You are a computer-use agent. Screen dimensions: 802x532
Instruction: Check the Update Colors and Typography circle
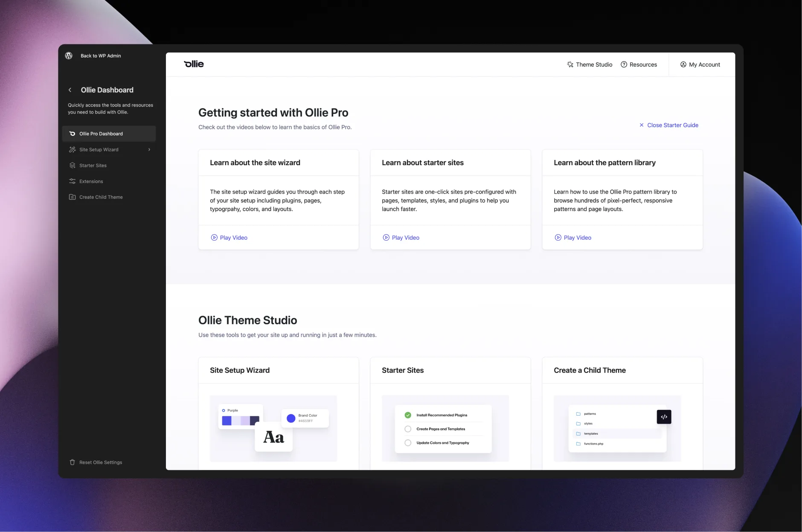pyautogui.click(x=408, y=443)
